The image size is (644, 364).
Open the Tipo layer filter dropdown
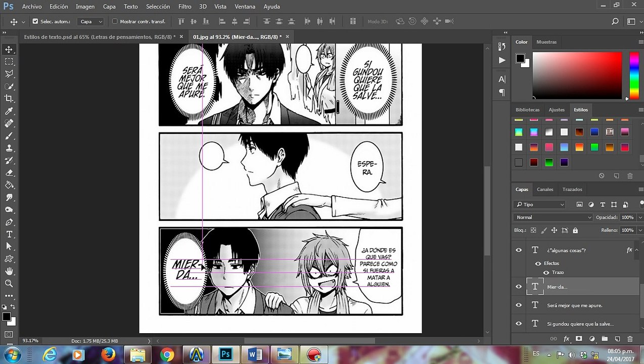click(x=540, y=205)
